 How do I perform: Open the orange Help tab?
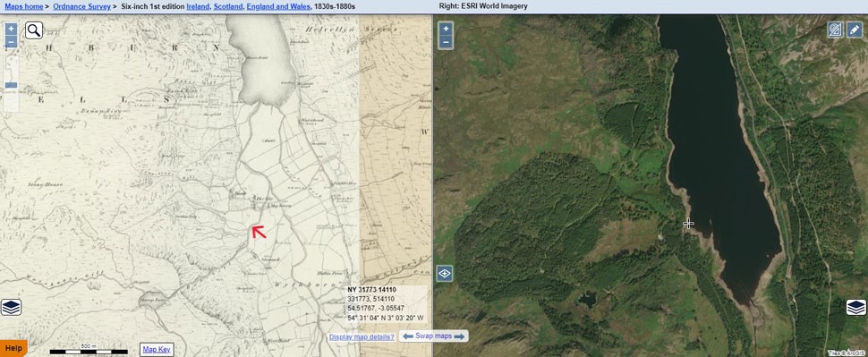coord(13,348)
